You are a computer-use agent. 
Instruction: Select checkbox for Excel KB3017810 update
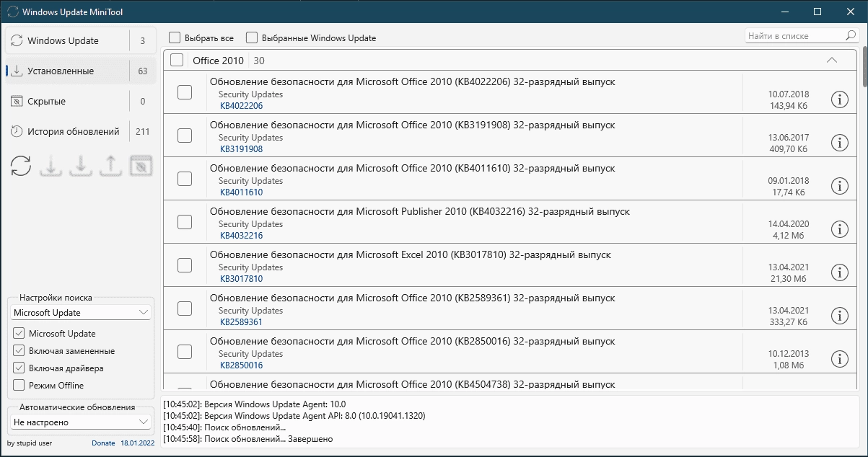tap(185, 265)
